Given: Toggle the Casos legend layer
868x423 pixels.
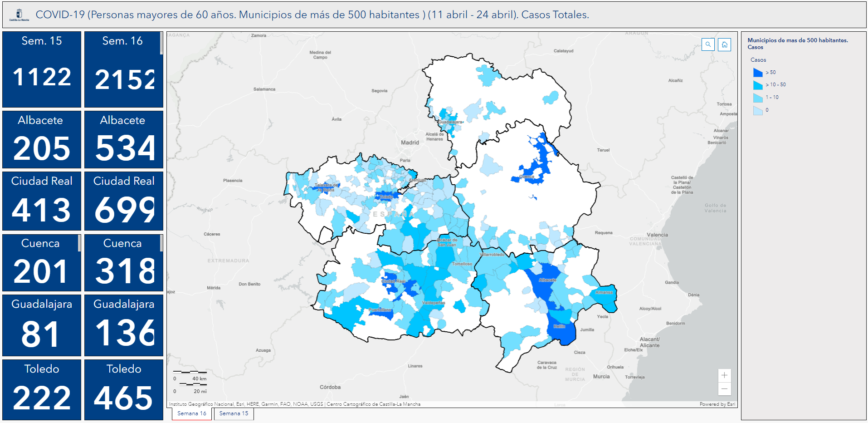Looking at the screenshot, I should (760, 59).
